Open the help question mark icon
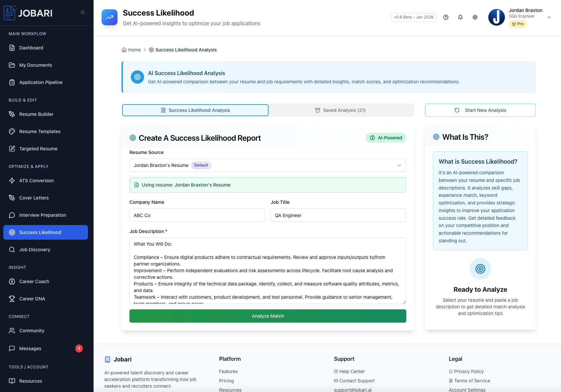561x392 pixels. click(446, 17)
